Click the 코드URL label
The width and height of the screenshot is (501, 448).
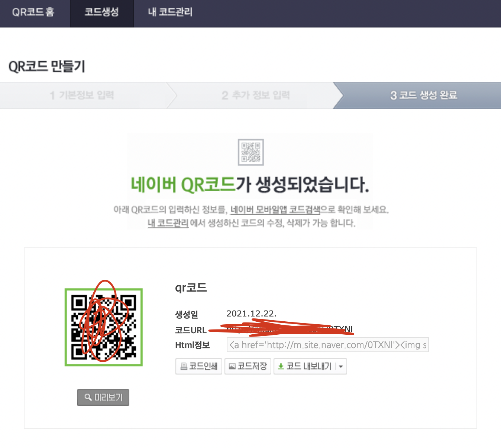click(x=191, y=330)
